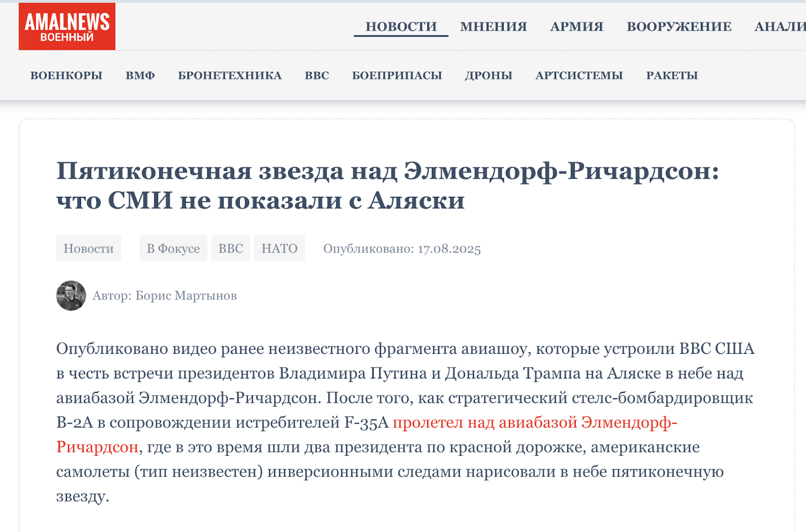Image resolution: width=806 pixels, height=532 pixels.
Task: Click the НАТО article tag
Action: click(280, 249)
